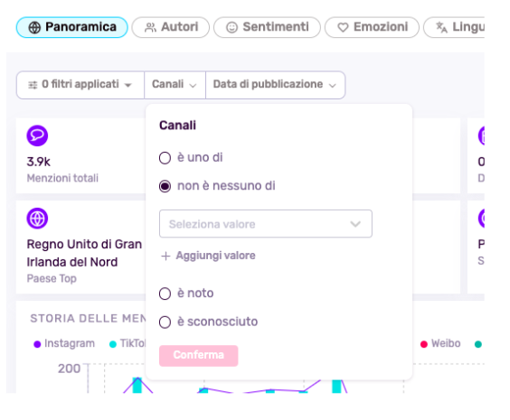This screenshot has height=420, width=510.
Task: Select the 'è uno di' radio option
Action: [x=165, y=158]
